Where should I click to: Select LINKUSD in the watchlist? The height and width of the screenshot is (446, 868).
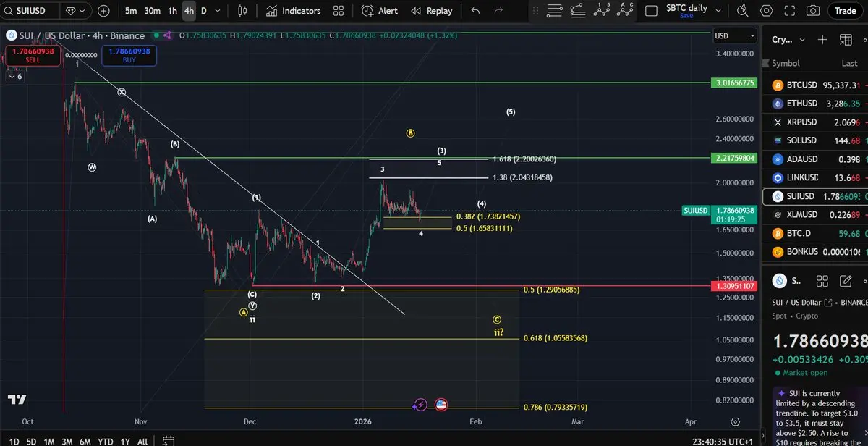point(816,177)
